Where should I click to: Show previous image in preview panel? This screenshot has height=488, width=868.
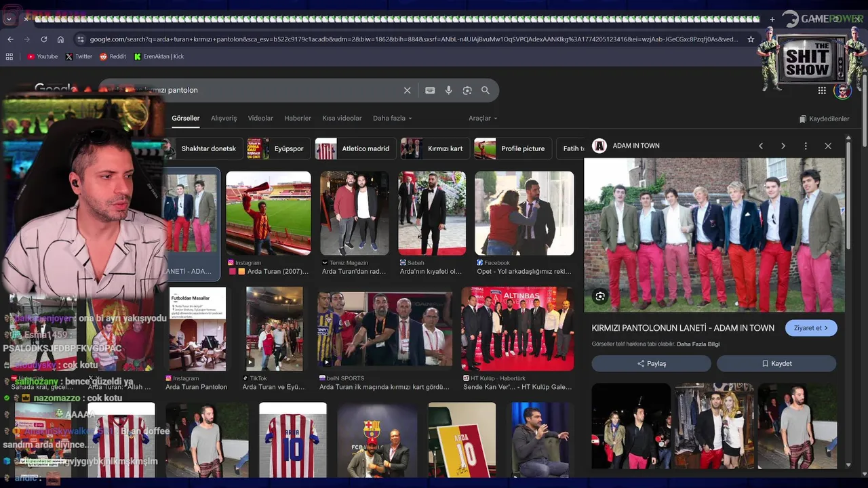pyautogui.click(x=761, y=146)
